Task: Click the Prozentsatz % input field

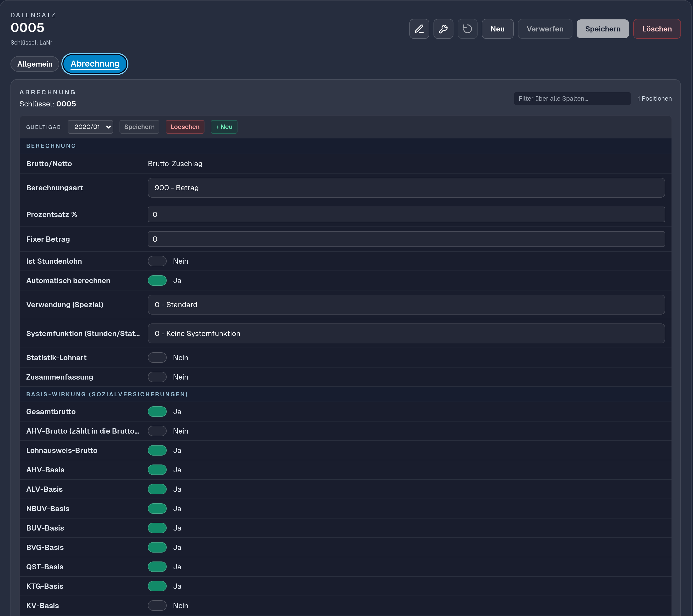Action: pyautogui.click(x=406, y=215)
